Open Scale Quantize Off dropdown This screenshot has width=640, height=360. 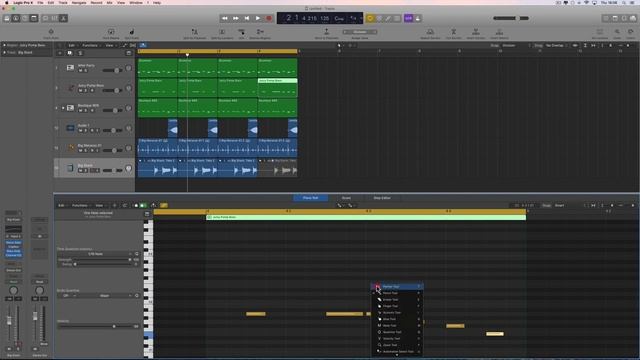[68, 296]
